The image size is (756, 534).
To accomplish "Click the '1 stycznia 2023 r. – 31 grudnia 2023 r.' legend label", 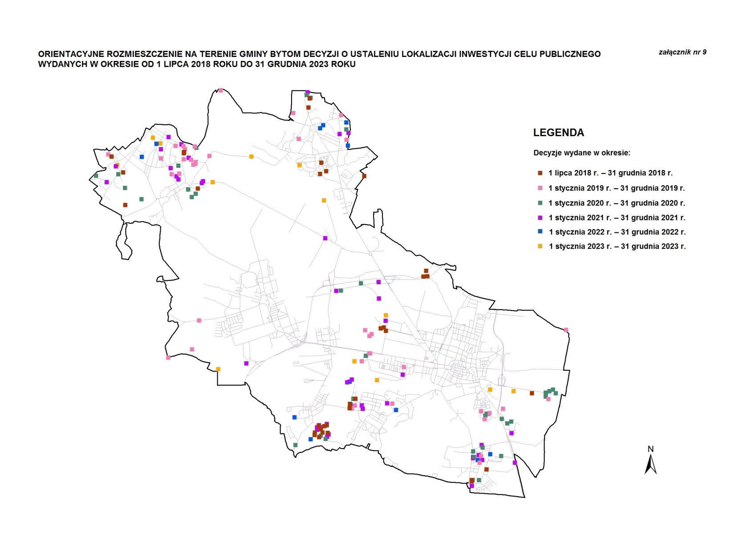I will (617, 246).
